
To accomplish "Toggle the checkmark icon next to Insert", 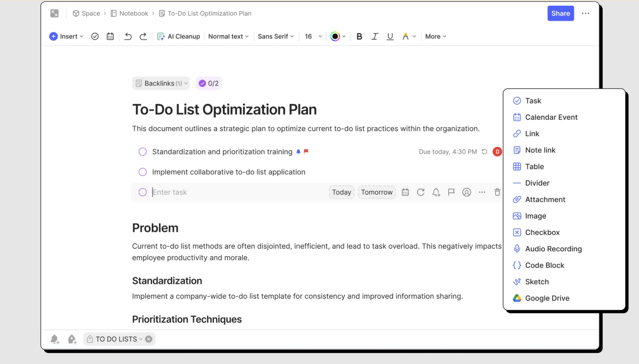I will coord(95,36).
